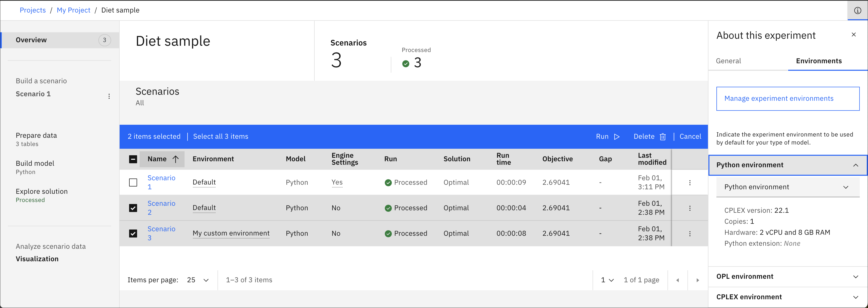Screen dimensions: 868x308
Task: Open the Items per page dropdown
Action: (198, 280)
